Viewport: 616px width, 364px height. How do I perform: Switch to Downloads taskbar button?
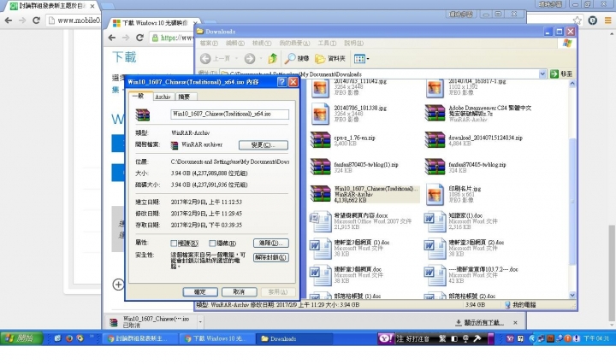(x=294, y=338)
